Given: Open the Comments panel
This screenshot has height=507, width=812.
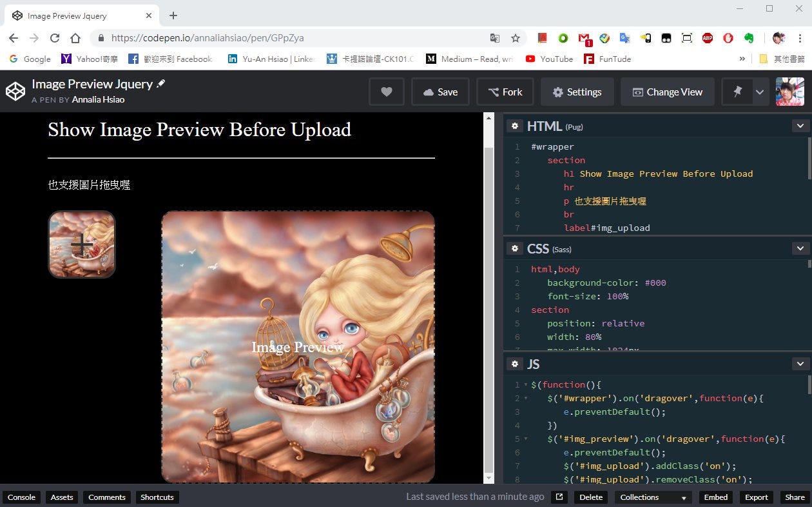Looking at the screenshot, I should (x=107, y=497).
